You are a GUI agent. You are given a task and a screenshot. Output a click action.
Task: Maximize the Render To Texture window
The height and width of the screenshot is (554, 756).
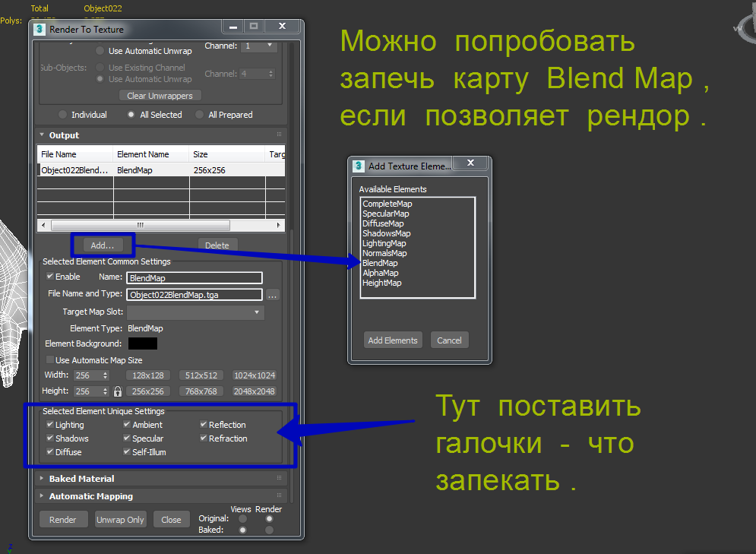pos(254,27)
